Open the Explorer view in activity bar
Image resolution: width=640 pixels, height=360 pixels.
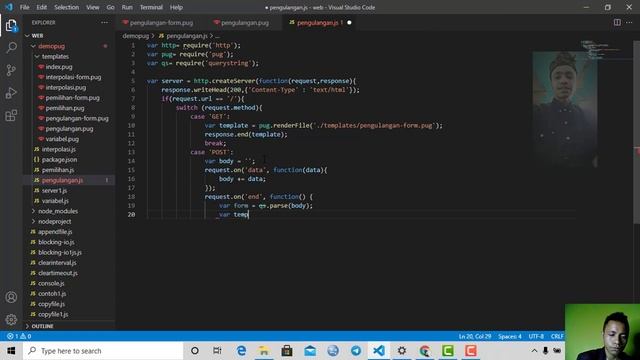(x=11, y=25)
